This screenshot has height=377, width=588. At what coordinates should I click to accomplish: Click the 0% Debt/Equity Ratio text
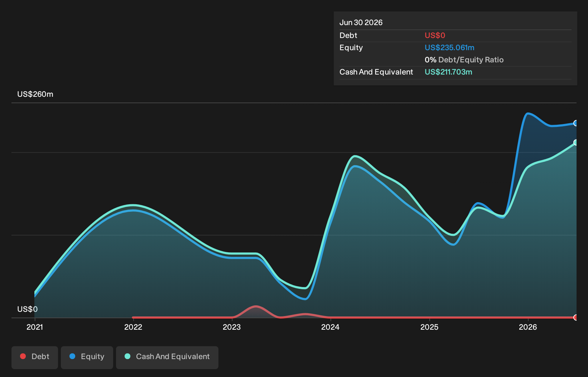[464, 60]
